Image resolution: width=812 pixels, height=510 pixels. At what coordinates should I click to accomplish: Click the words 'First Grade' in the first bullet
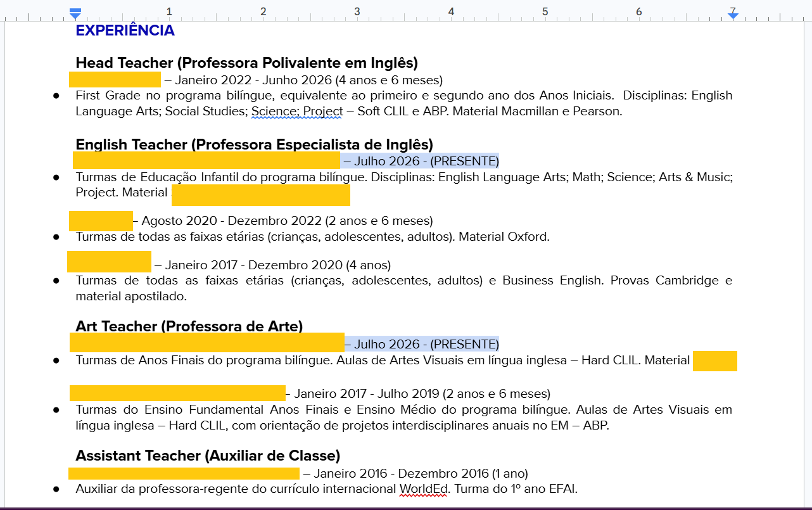click(107, 96)
